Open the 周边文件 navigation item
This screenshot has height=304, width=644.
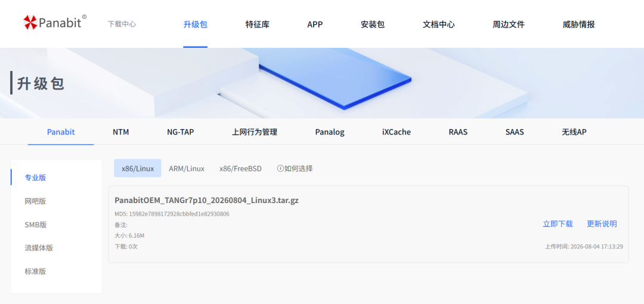[509, 24]
